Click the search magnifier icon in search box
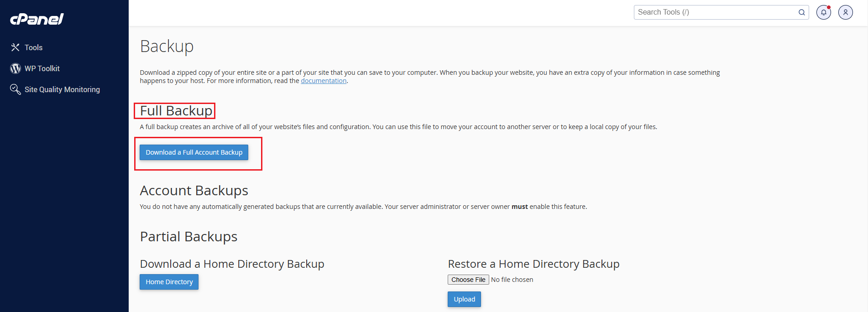 tap(801, 12)
